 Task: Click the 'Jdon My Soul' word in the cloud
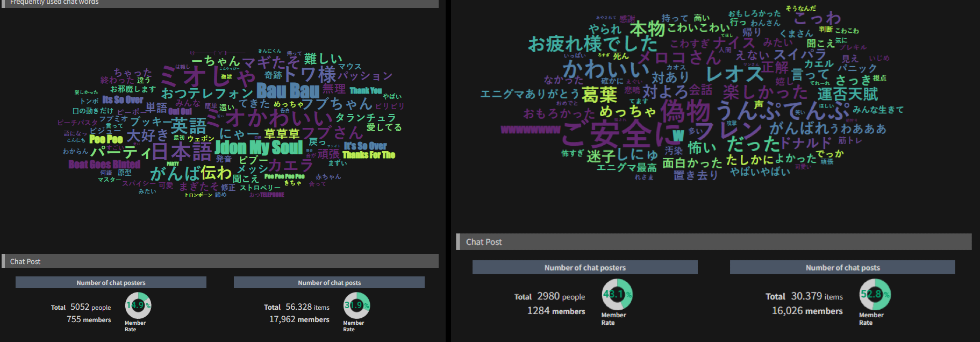click(259, 147)
